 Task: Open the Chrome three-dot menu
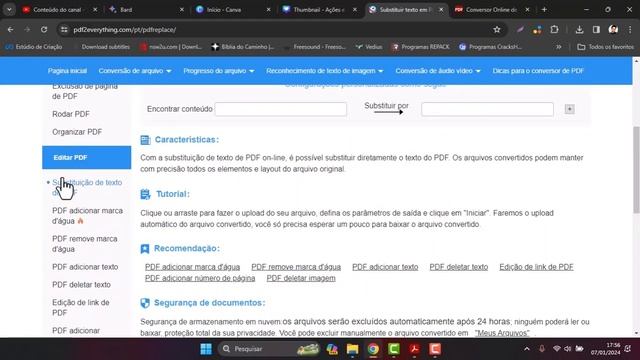click(630, 29)
